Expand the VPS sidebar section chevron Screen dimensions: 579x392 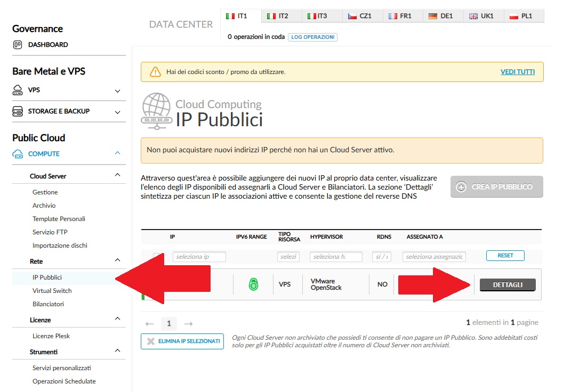[x=118, y=91]
